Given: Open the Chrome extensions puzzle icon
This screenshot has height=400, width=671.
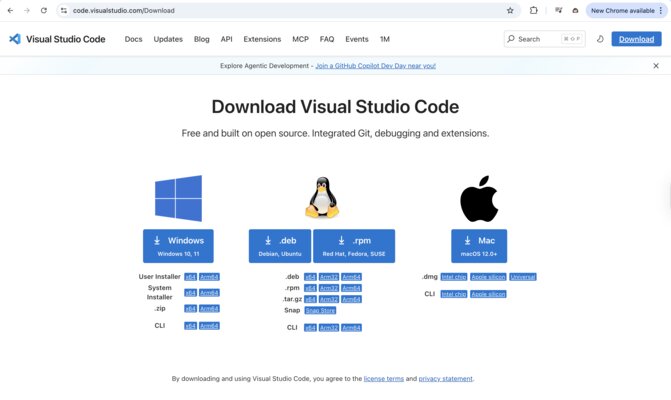Looking at the screenshot, I should (x=534, y=10).
